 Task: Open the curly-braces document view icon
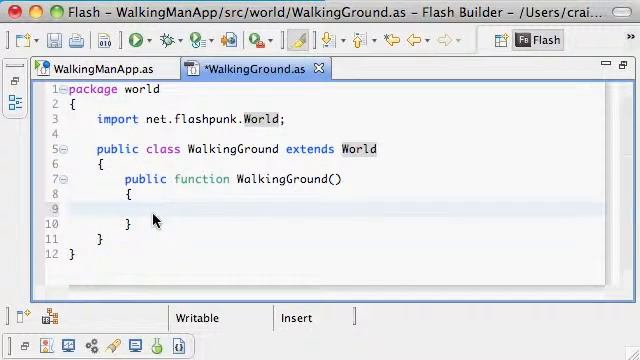179,346
